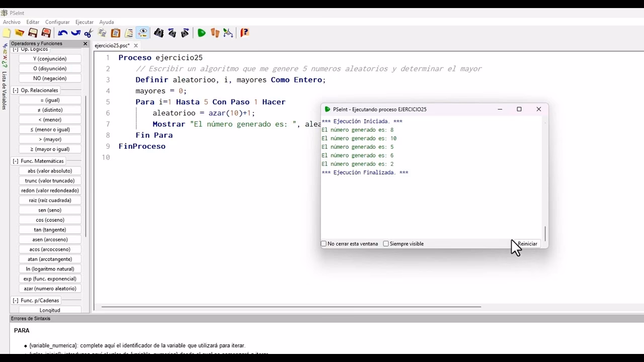
Task: Toggle the 'Siempre visible' checkbox
Action: (386, 244)
